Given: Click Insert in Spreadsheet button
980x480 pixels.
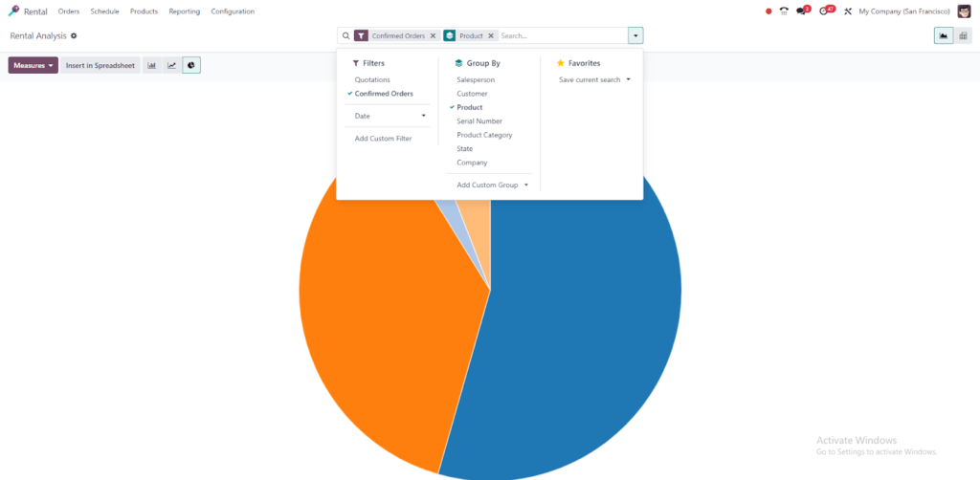Looking at the screenshot, I should (100, 65).
